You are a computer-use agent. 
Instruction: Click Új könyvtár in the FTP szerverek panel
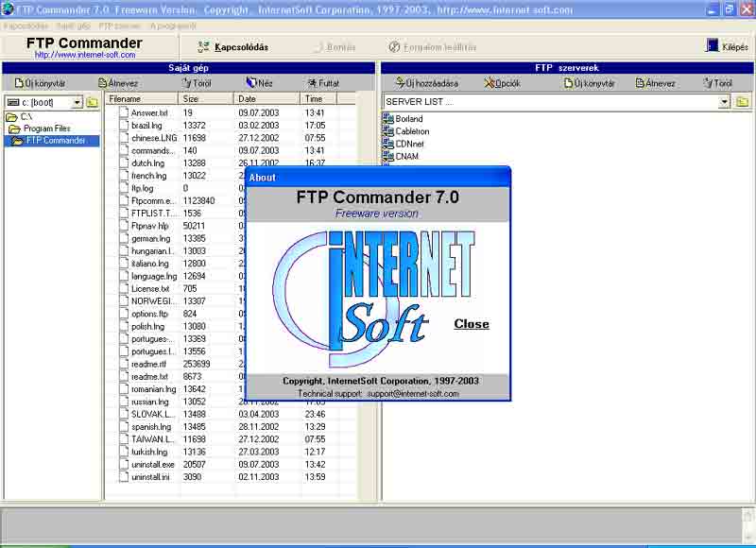coord(589,83)
